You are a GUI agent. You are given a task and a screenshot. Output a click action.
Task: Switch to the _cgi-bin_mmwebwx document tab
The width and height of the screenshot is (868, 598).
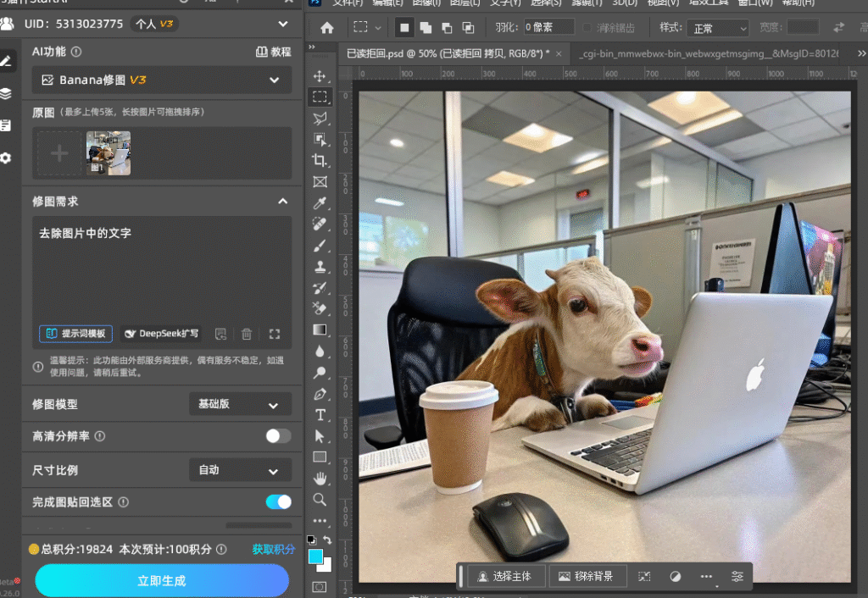coord(709,53)
